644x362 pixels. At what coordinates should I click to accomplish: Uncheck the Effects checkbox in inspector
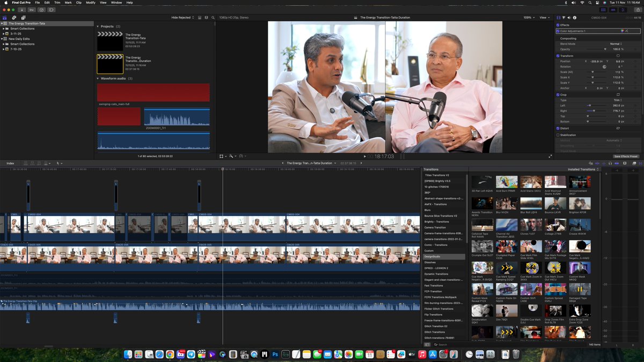click(558, 25)
